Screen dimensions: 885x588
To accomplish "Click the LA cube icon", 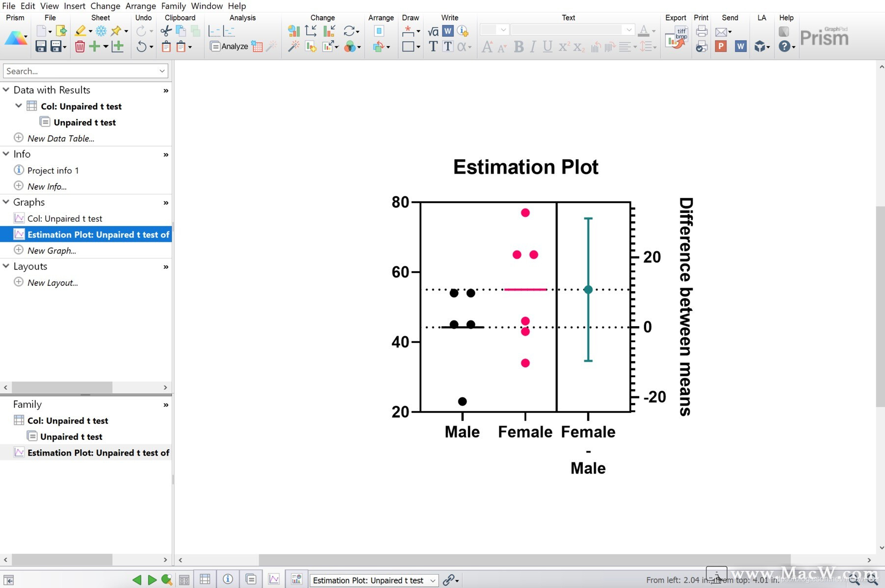I will pos(760,47).
